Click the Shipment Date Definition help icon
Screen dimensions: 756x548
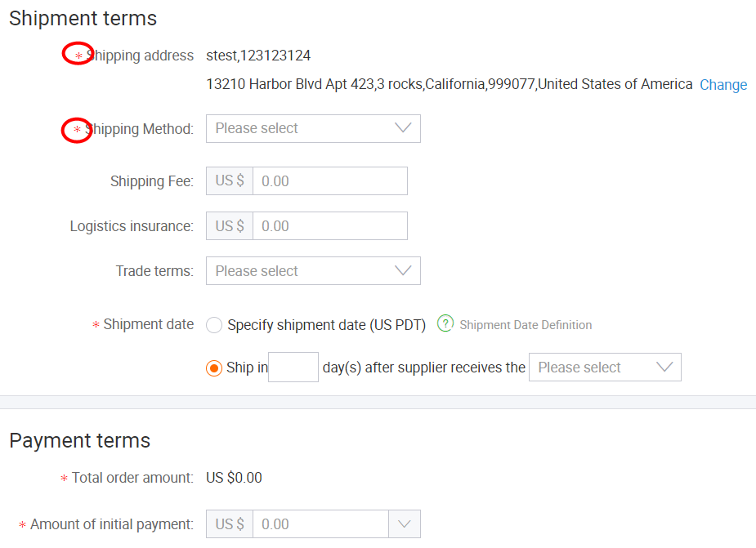(x=445, y=323)
